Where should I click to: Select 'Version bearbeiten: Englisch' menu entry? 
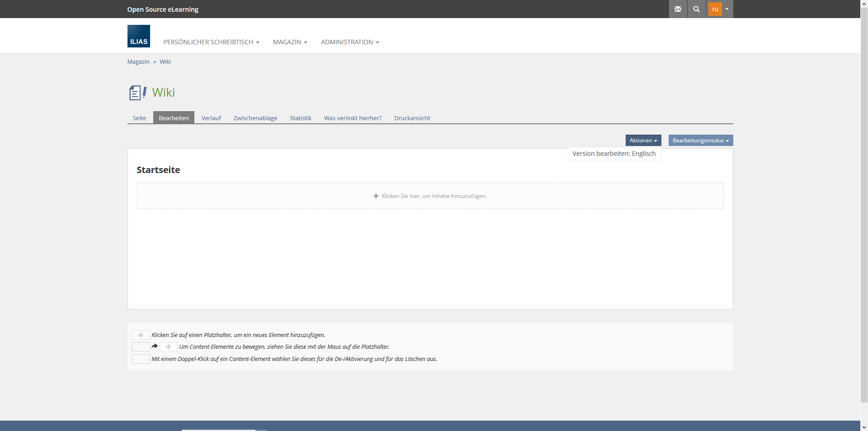point(613,154)
